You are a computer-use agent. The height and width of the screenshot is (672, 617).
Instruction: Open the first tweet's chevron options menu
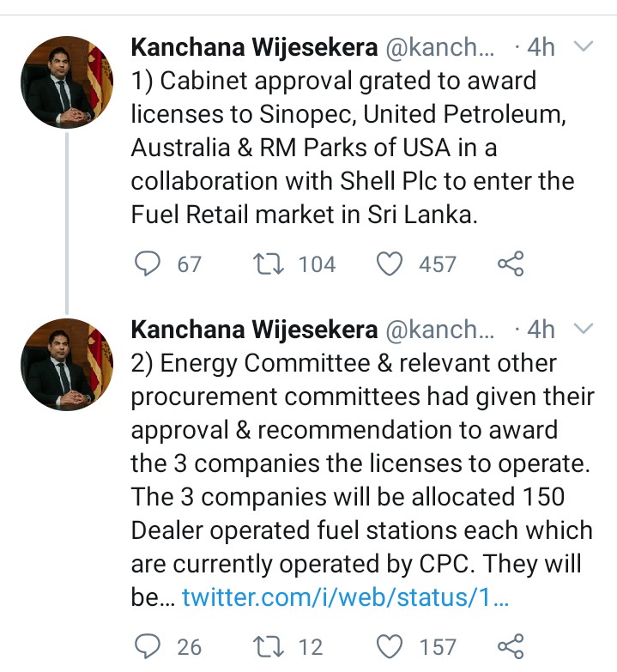click(x=584, y=46)
